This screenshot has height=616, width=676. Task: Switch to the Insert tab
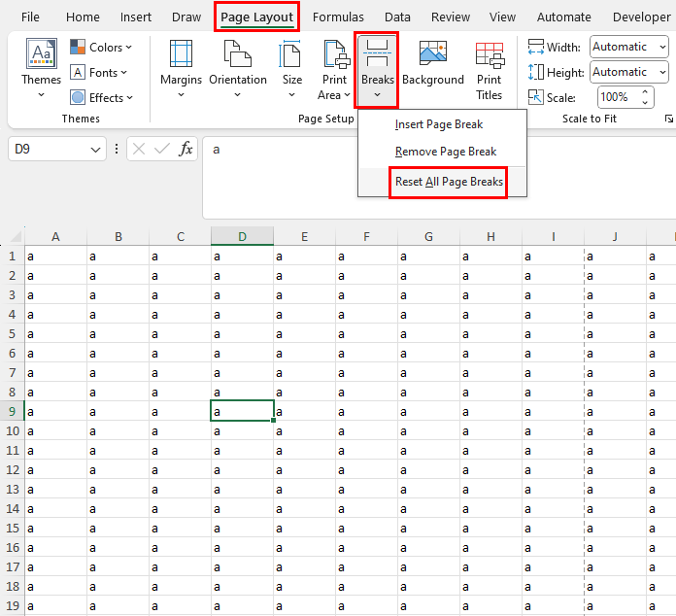[x=136, y=17]
